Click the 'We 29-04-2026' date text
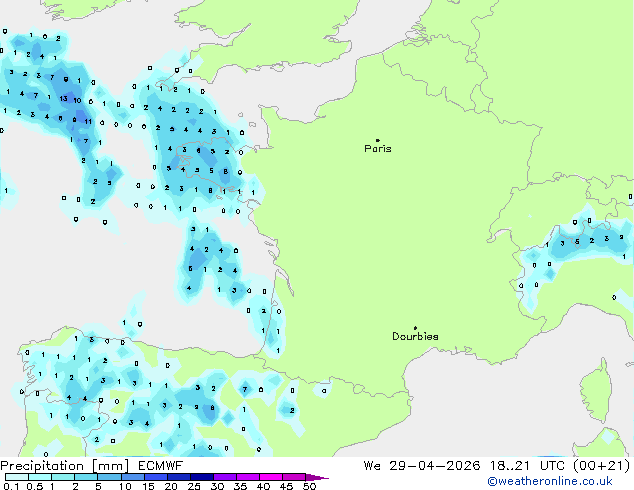This screenshot has width=634, height=490. click(422, 466)
